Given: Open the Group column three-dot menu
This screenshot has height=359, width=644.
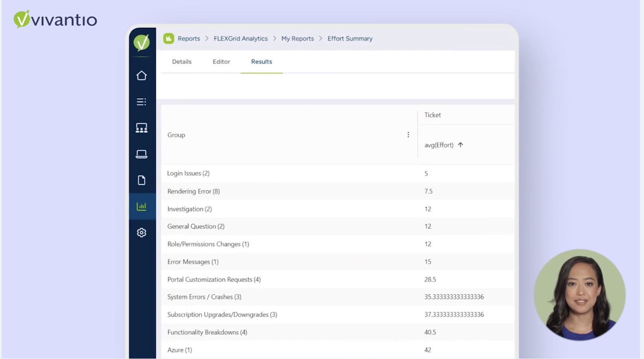Looking at the screenshot, I should pos(408,135).
